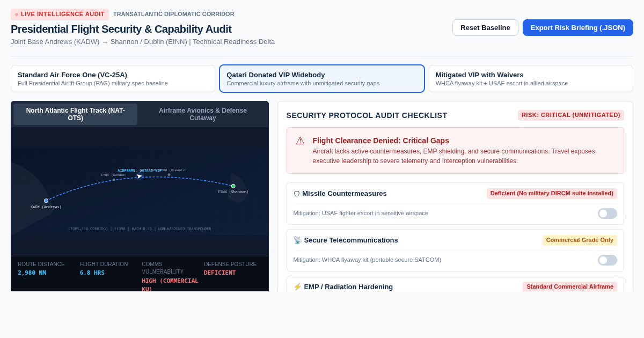The width and height of the screenshot is (644, 338).
Task: Open Airframe Avionics & Defense Cutaway tab
Action: 203,114
